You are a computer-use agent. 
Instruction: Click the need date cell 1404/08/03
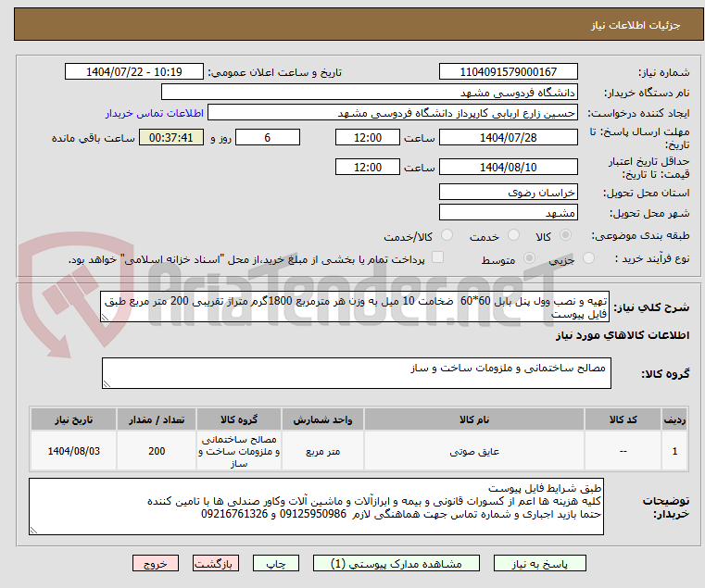pyautogui.click(x=74, y=451)
